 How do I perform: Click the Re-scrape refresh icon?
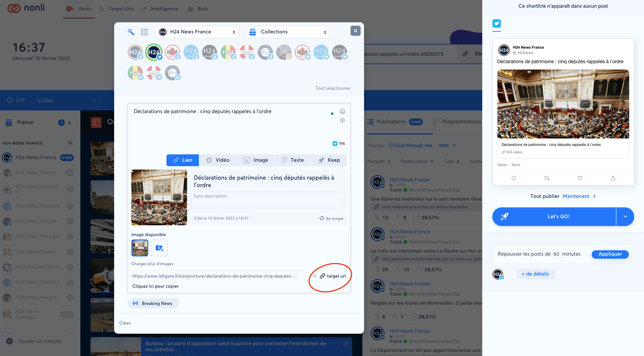tap(322, 218)
